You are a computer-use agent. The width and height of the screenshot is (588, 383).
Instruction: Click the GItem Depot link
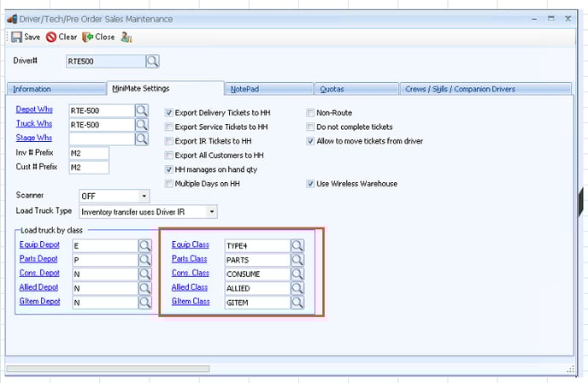tap(40, 301)
